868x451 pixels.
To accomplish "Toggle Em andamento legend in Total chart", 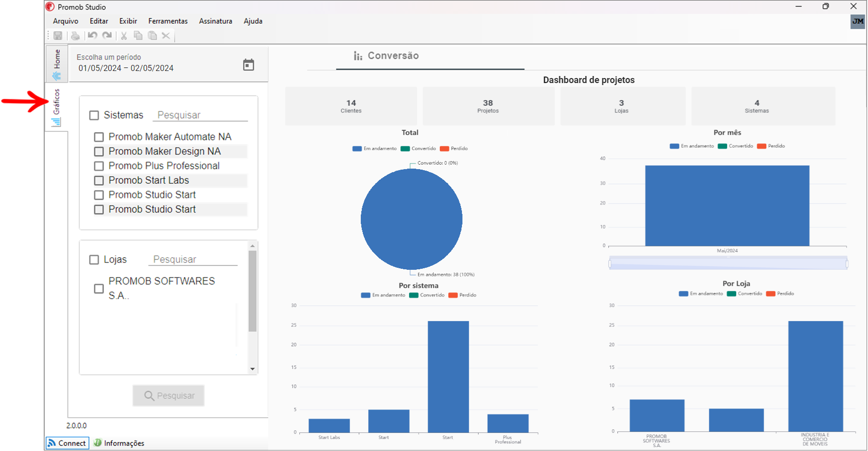I will (x=374, y=148).
